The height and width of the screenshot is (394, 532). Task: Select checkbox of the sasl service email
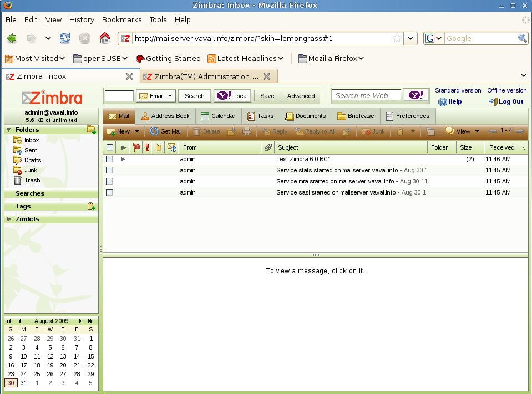(x=109, y=192)
